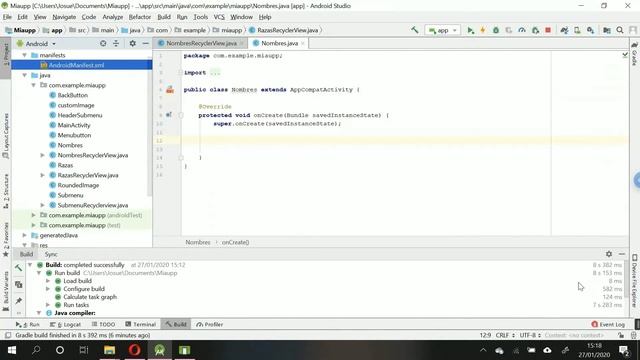Select MainActivity in project tree
Viewport: 640px width, 360px height.
pyautogui.click(x=74, y=125)
